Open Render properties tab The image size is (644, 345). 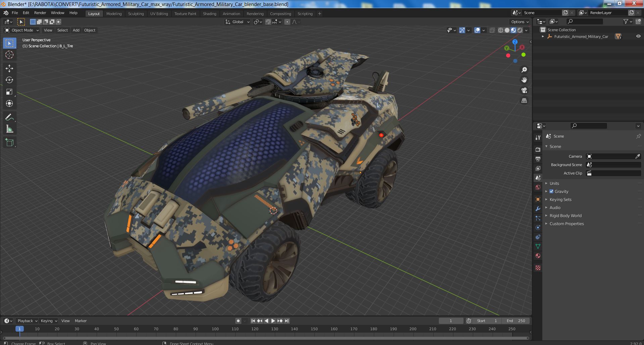[538, 149]
